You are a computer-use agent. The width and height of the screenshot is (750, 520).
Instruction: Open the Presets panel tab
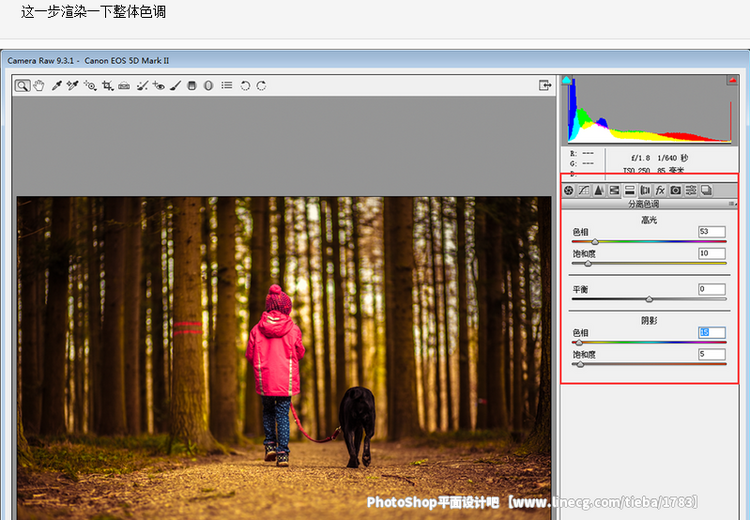coord(691,190)
